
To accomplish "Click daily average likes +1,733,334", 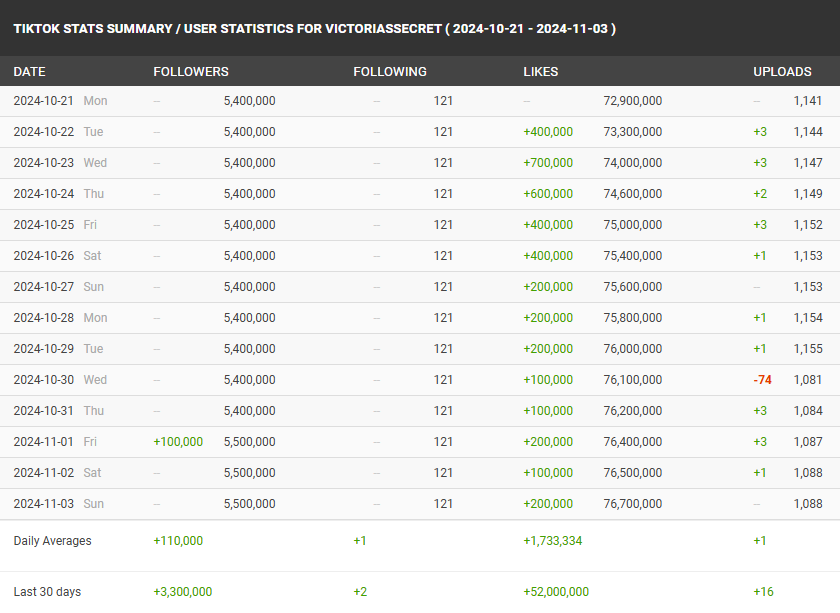I will point(552,541).
